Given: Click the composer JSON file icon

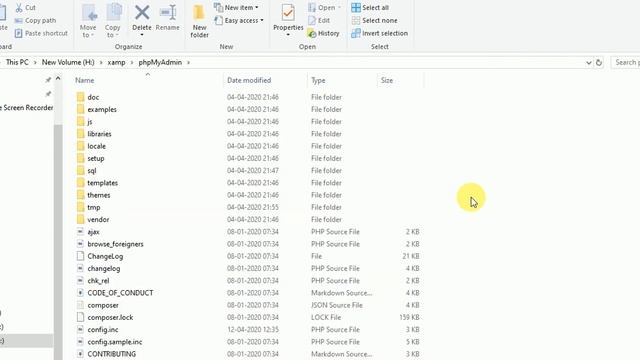Looking at the screenshot, I should click(80, 305).
